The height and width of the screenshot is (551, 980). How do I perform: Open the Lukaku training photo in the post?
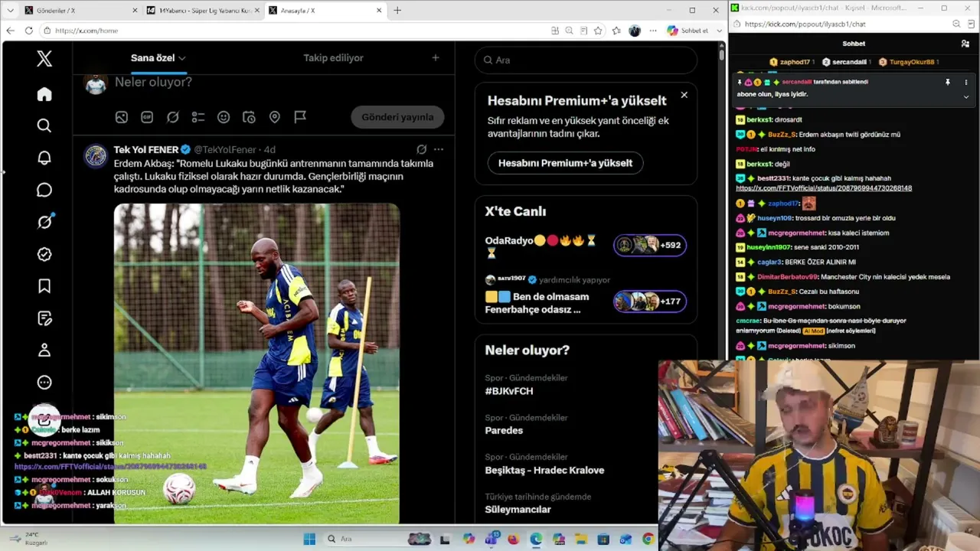tap(256, 364)
